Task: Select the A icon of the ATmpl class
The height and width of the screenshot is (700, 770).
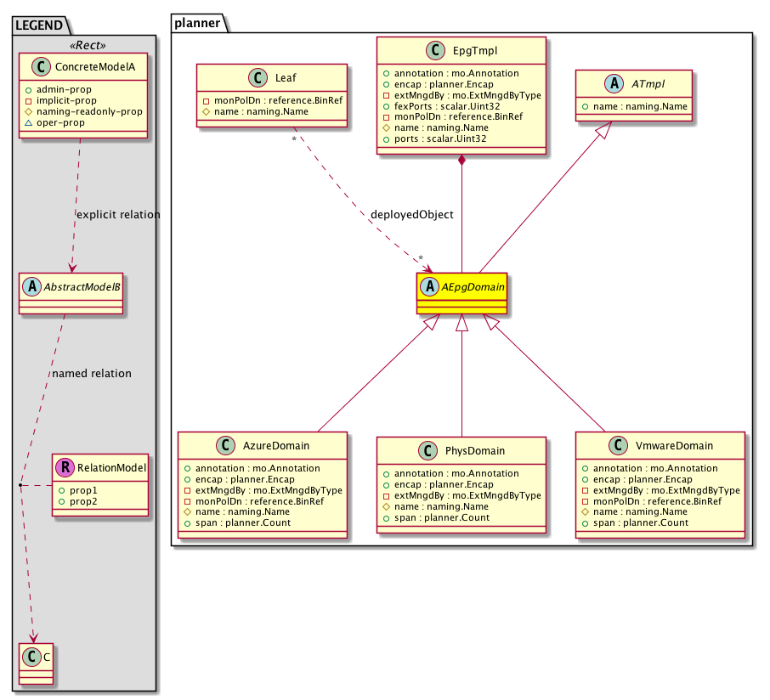Action: pos(609,84)
